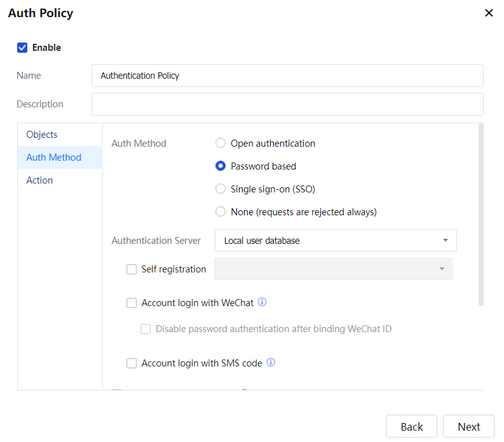
Task: Expand the Self registration dropdown
Action: pos(333,269)
